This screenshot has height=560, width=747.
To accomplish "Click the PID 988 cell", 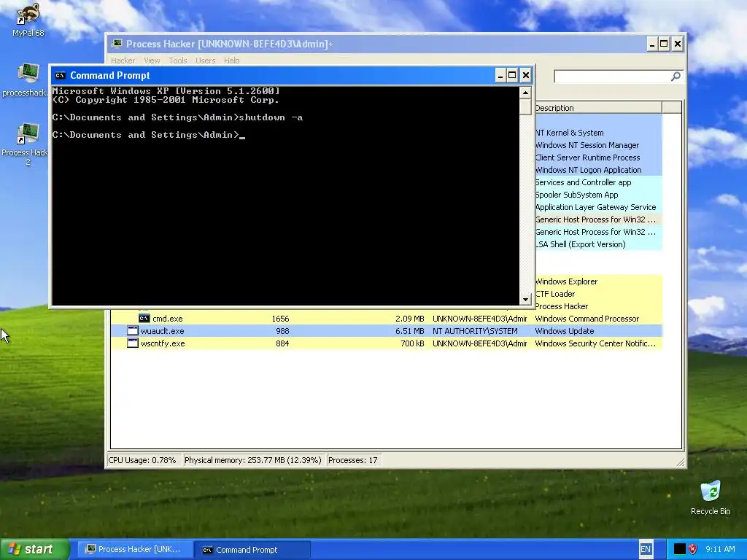I will (x=282, y=331).
